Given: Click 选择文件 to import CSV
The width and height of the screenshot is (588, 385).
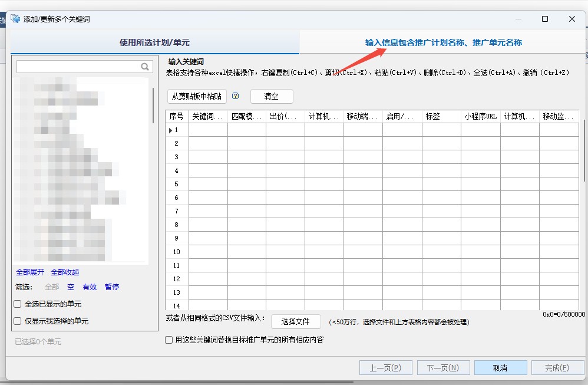Looking at the screenshot, I should pyautogui.click(x=295, y=321).
